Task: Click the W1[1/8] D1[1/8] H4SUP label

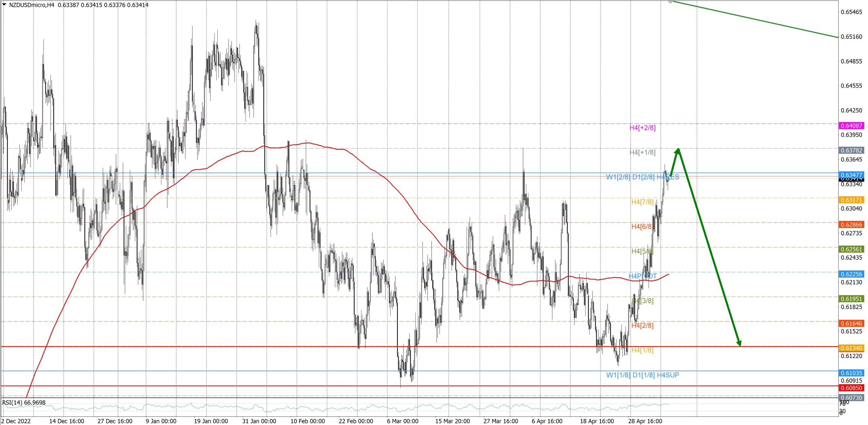Action: click(642, 375)
